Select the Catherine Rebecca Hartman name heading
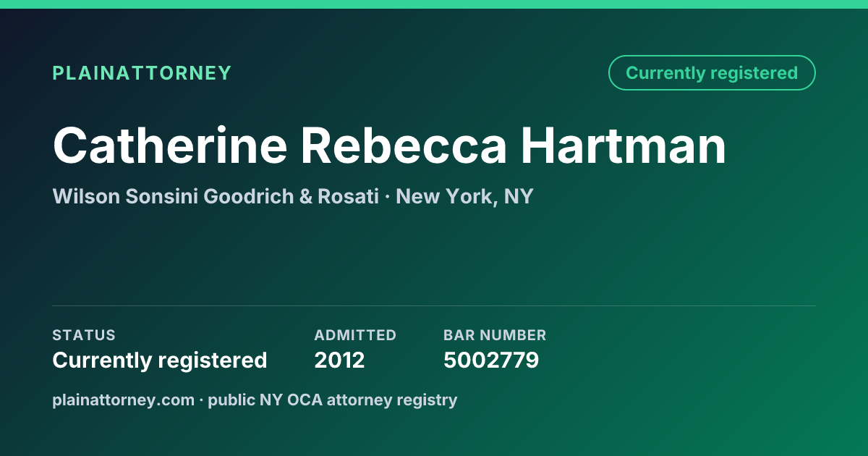 click(389, 145)
